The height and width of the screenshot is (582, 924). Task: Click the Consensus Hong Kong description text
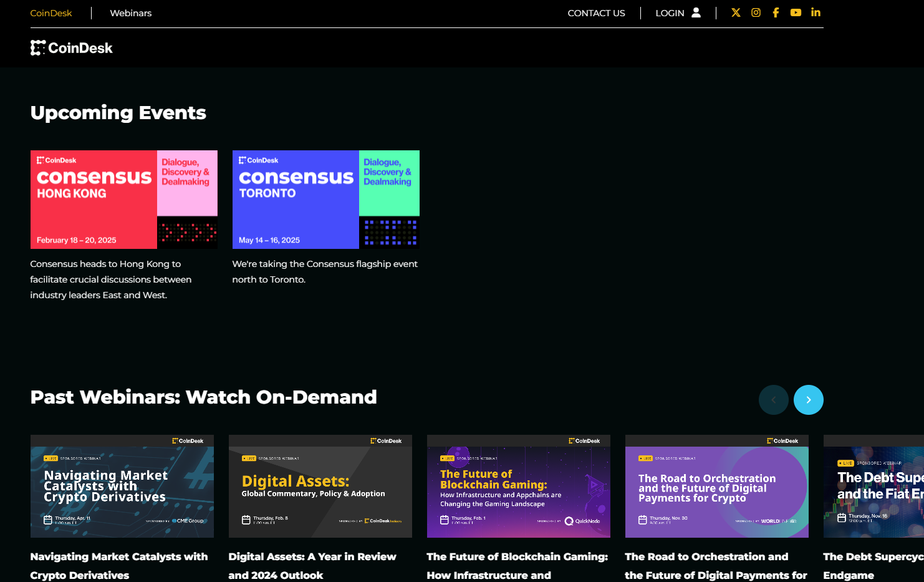[111, 279]
